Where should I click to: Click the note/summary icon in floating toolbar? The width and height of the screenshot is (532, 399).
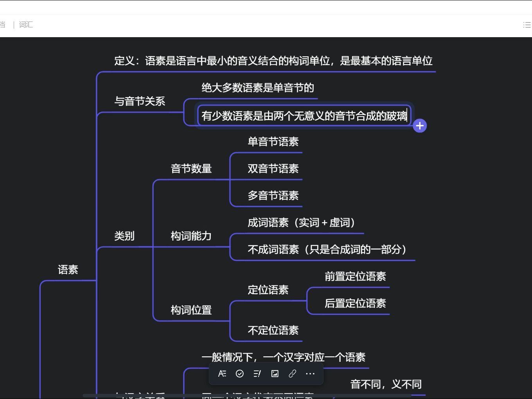click(x=257, y=374)
